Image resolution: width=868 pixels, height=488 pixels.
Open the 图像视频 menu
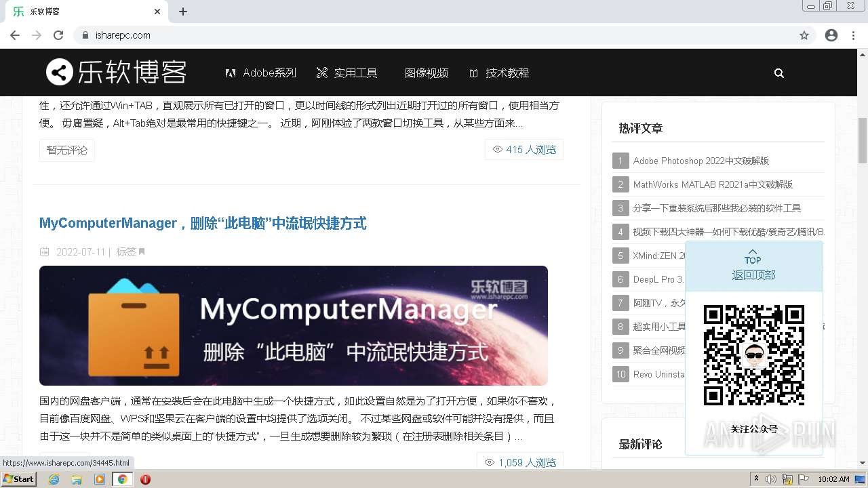click(426, 73)
